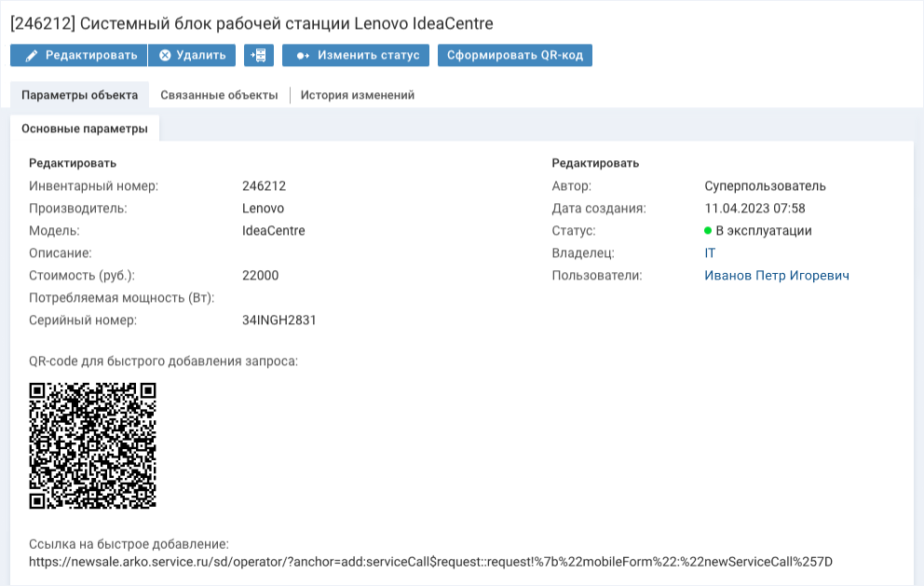Click the Пользователи label
Viewport: 924px width, 586px height.
[x=597, y=276]
